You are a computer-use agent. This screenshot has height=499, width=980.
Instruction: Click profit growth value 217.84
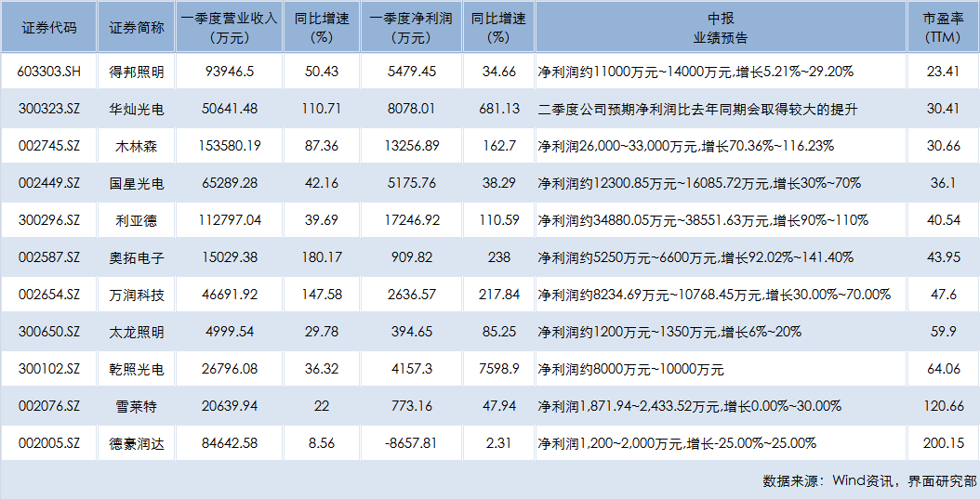coord(498,295)
